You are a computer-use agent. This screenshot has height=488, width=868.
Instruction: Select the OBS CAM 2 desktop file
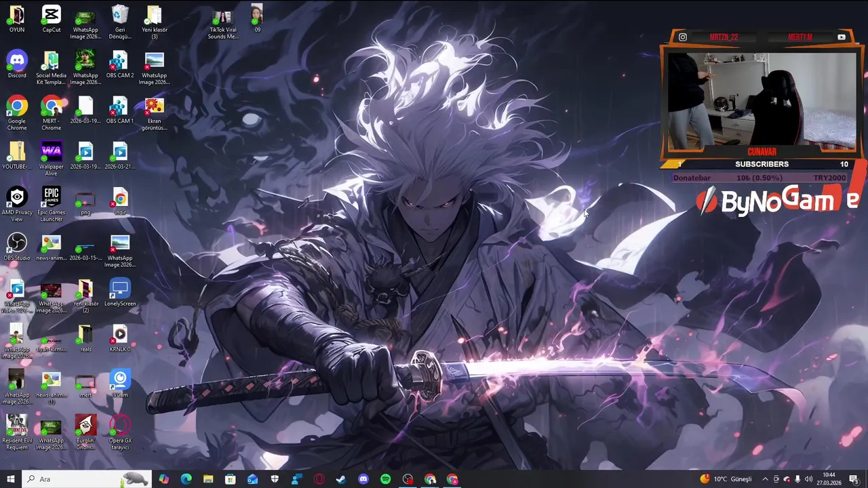click(120, 64)
